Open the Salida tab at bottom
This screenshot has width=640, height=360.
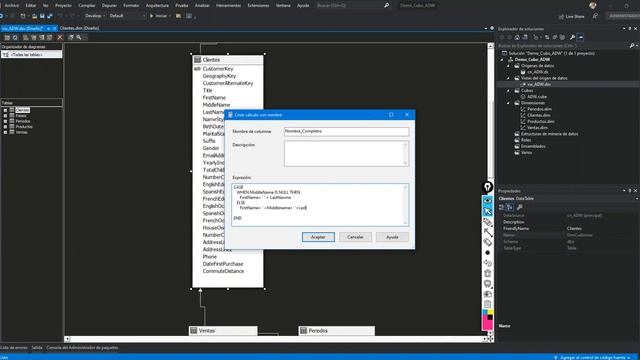pos(37,348)
